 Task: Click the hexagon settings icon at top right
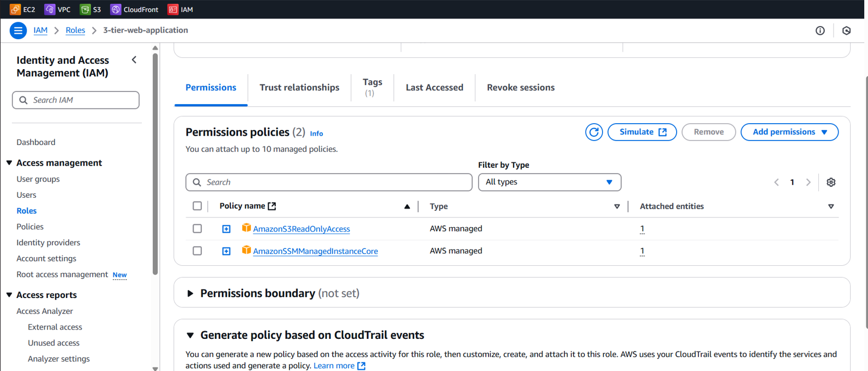tap(846, 31)
